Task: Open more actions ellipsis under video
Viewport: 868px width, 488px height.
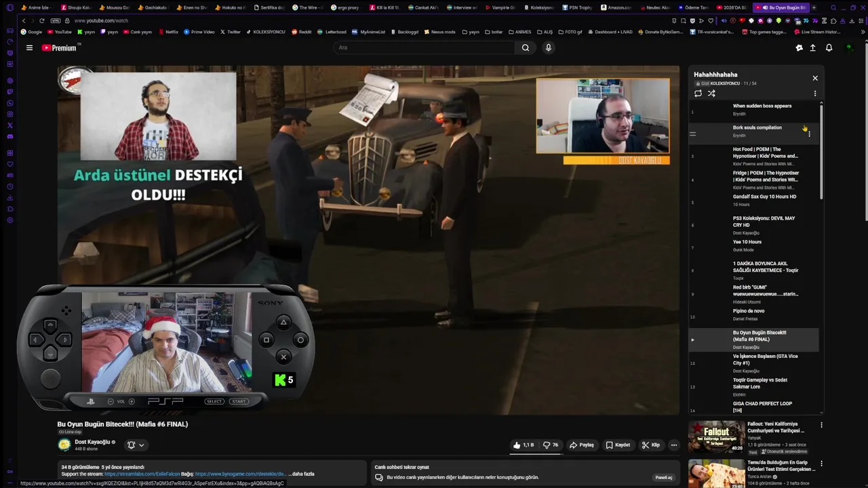Action: [673, 445]
